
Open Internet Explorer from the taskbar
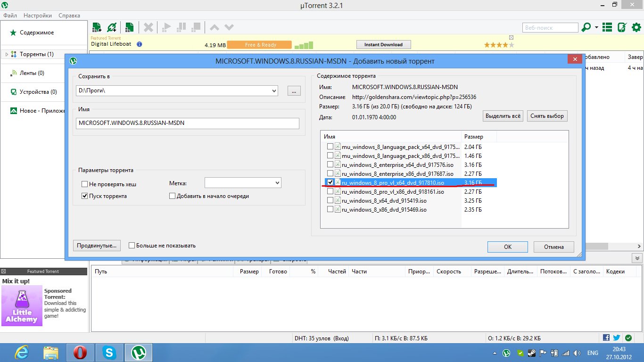coord(22,353)
